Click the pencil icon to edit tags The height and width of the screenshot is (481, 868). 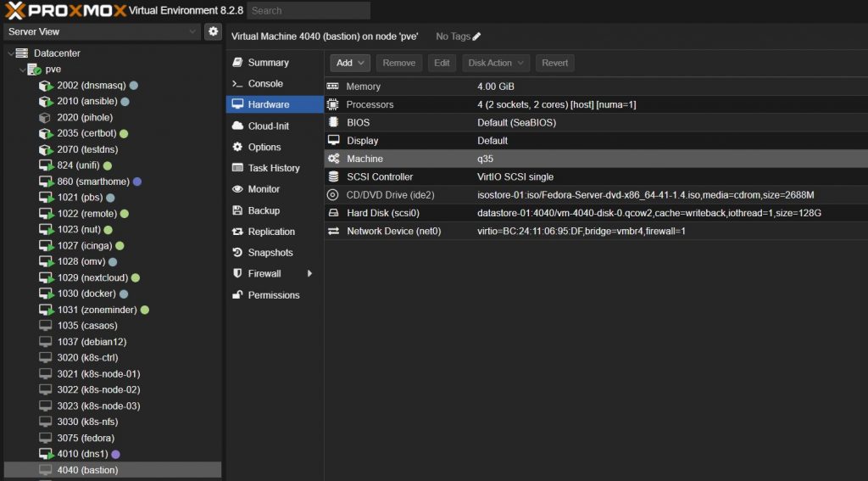(x=476, y=36)
